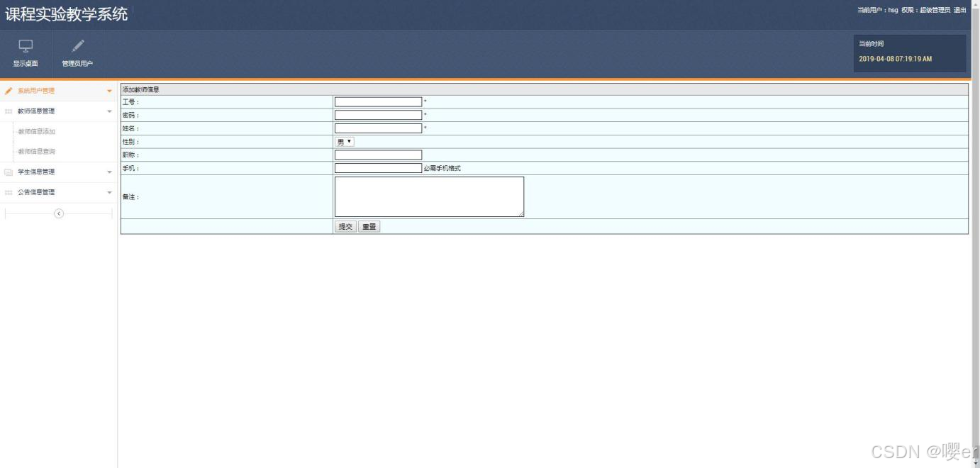Image resolution: width=980 pixels, height=468 pixels.
Task: Clear the form with 重置 button
Action: coord(369,227)
